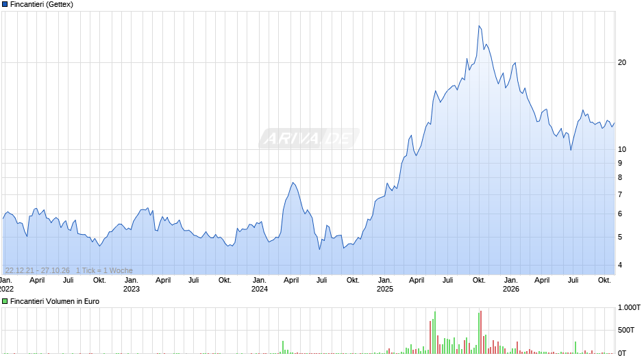
Task: Click the "20" price axis label
Action: pyautogui.click(x=622, y=62)
